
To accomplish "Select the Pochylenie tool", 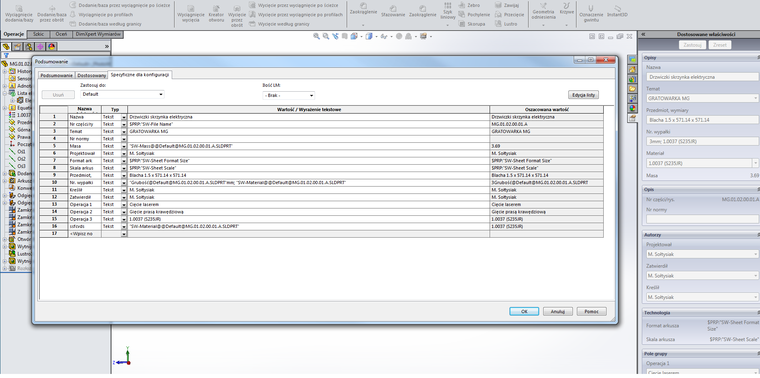I will [474, 15].
